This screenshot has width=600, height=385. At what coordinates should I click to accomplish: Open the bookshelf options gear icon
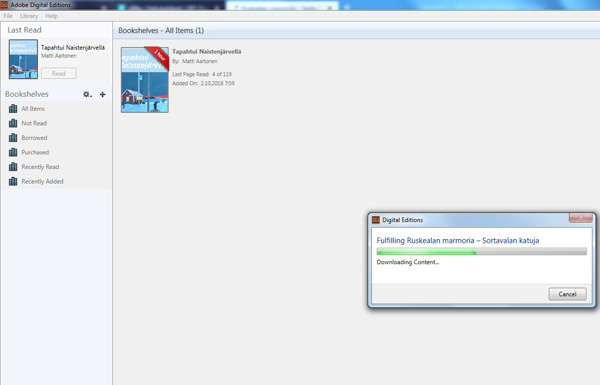87,94
